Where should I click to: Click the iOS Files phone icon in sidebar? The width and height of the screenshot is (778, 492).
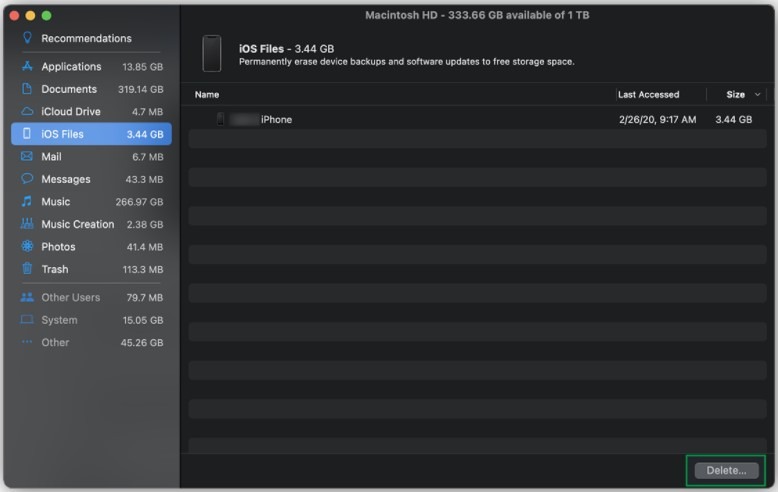click(x=27, y=133)
